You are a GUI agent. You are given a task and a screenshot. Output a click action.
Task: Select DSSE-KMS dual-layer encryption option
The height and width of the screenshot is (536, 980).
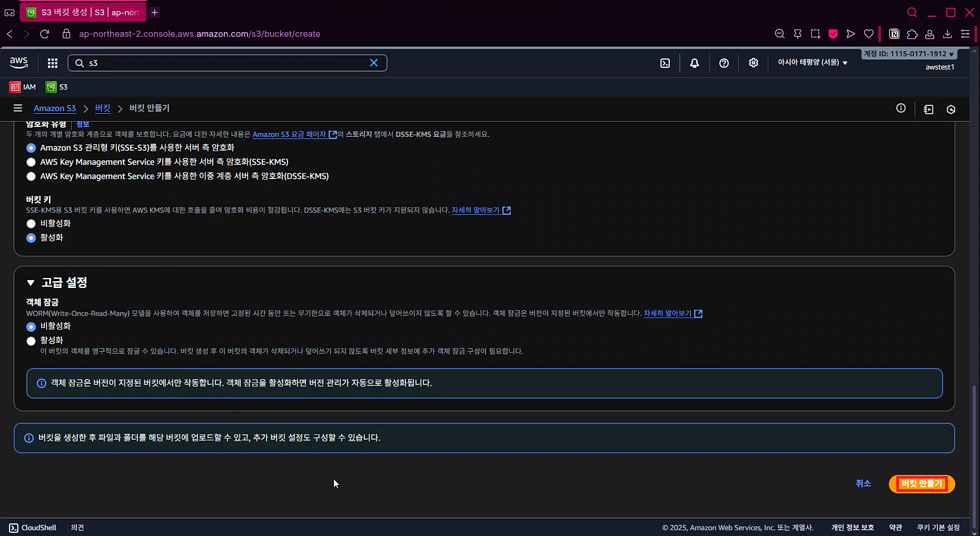coord(31,176)
